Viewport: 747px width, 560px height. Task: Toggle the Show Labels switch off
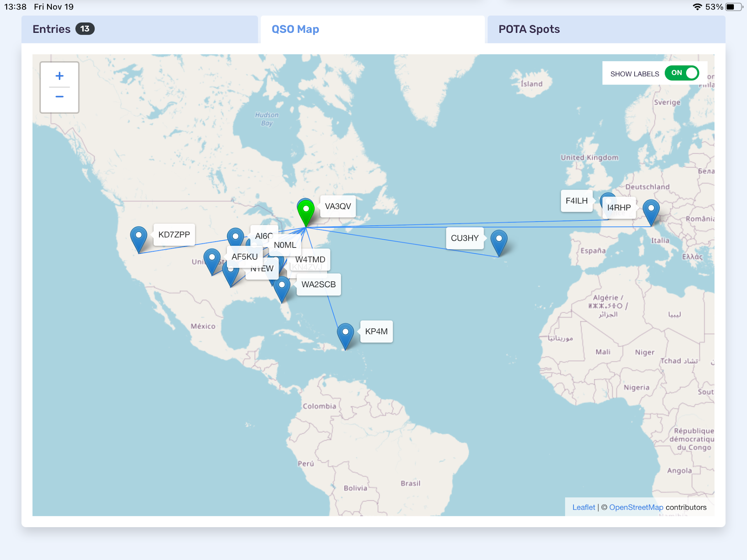pos(681,73)
